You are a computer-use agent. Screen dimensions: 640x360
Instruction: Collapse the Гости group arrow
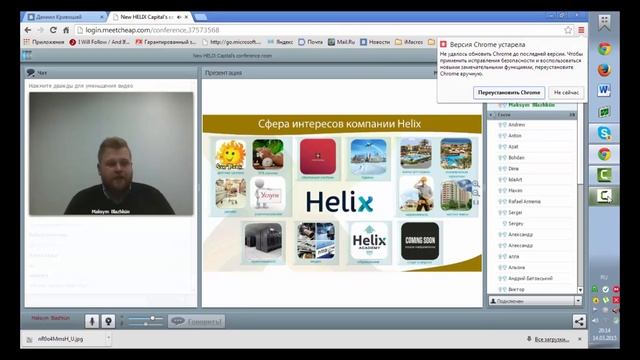491,115
